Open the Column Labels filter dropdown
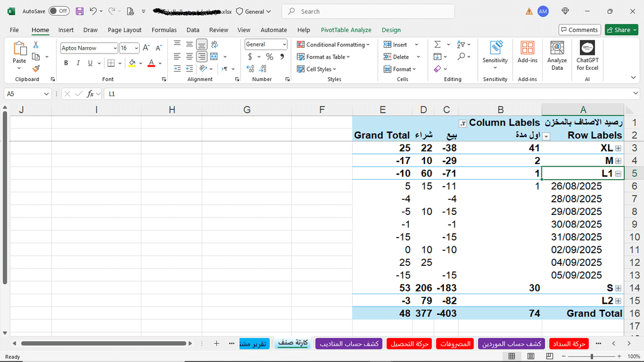Viewport: 644px width, 362px height. click(463, 123)
